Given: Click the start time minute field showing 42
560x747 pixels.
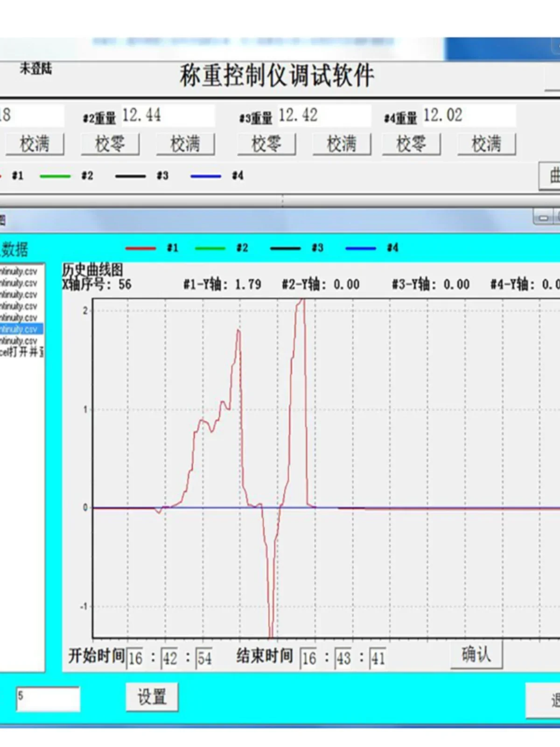Looking at the screenshot, I should (170, 658).
